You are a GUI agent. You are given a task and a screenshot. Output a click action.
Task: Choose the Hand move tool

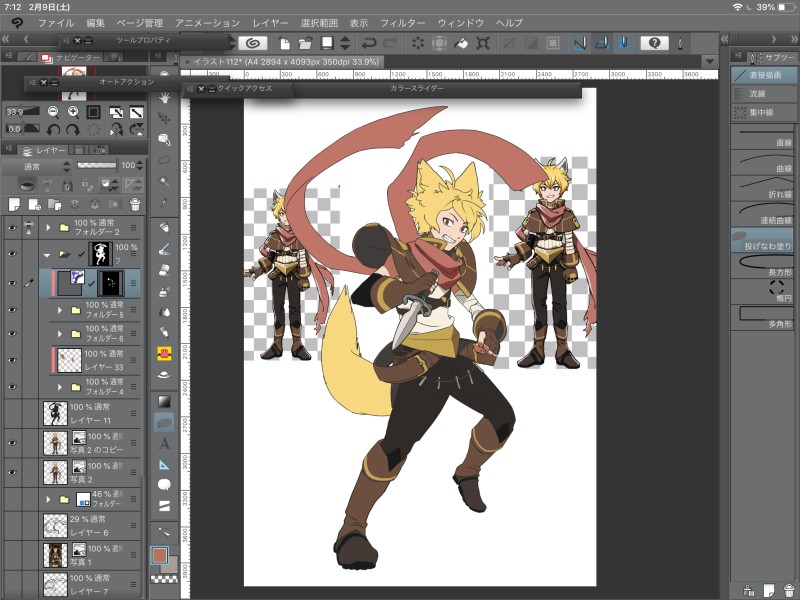pyautogui.click(x=164, y=97)
